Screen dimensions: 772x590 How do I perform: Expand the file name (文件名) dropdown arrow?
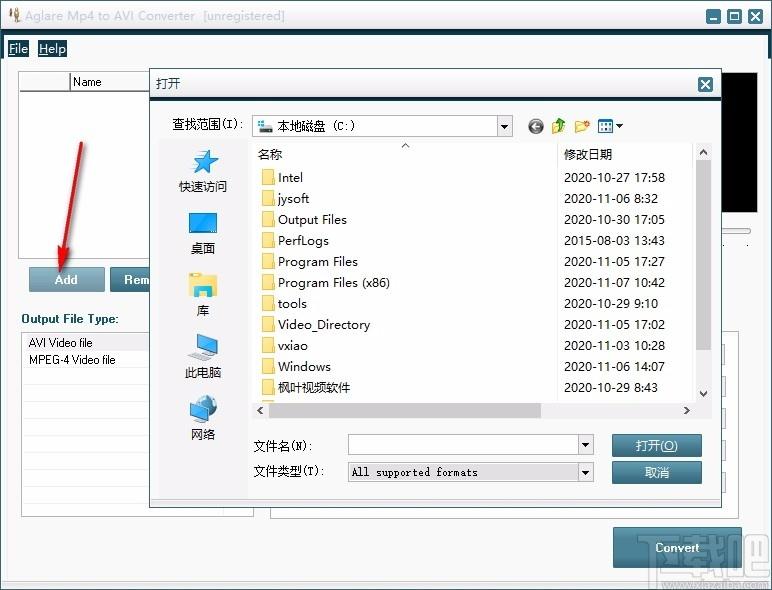[585, 445]
